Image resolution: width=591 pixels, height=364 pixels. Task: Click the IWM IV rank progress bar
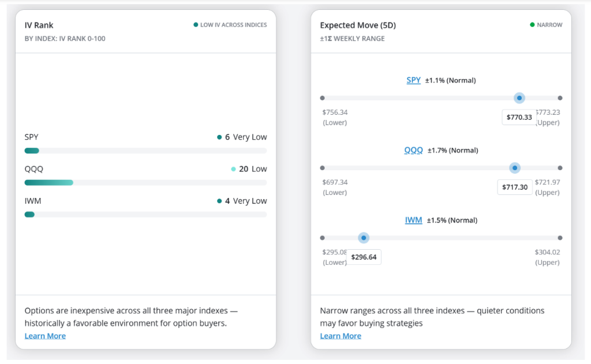click(x=145, y=215)
